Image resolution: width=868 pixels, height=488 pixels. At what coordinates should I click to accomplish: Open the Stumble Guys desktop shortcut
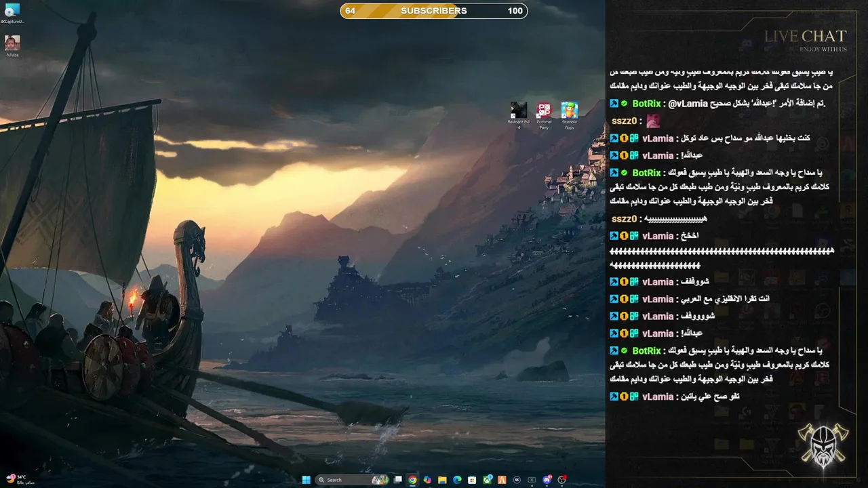[x=570, y=115]
